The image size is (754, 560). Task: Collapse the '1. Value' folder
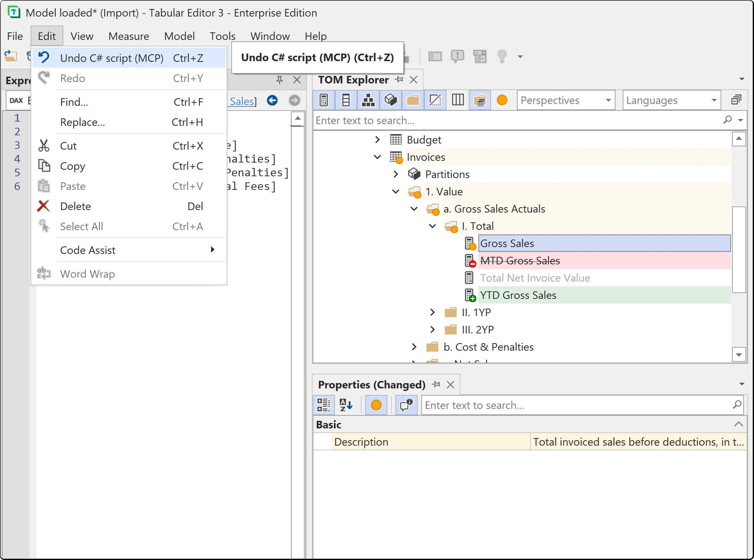396,191
